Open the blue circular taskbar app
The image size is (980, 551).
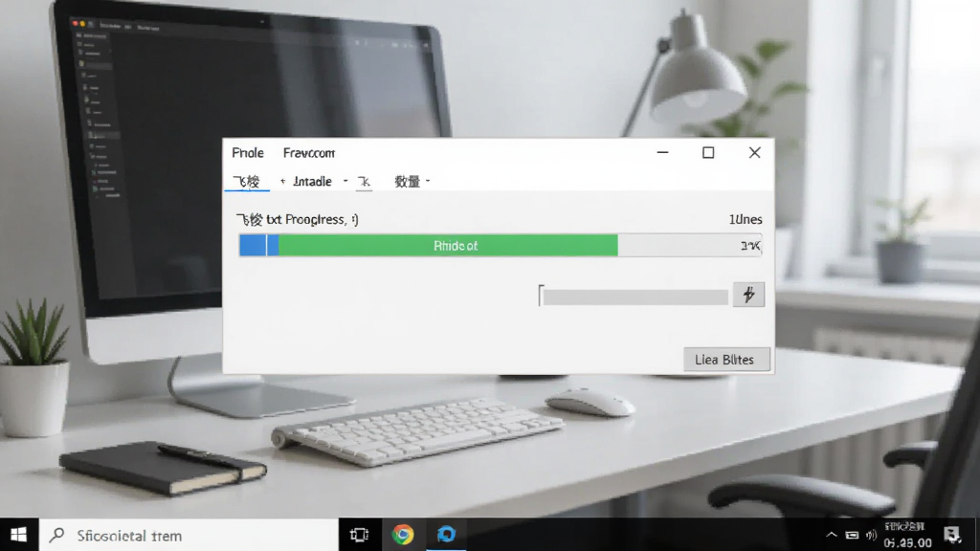[446, 535]
